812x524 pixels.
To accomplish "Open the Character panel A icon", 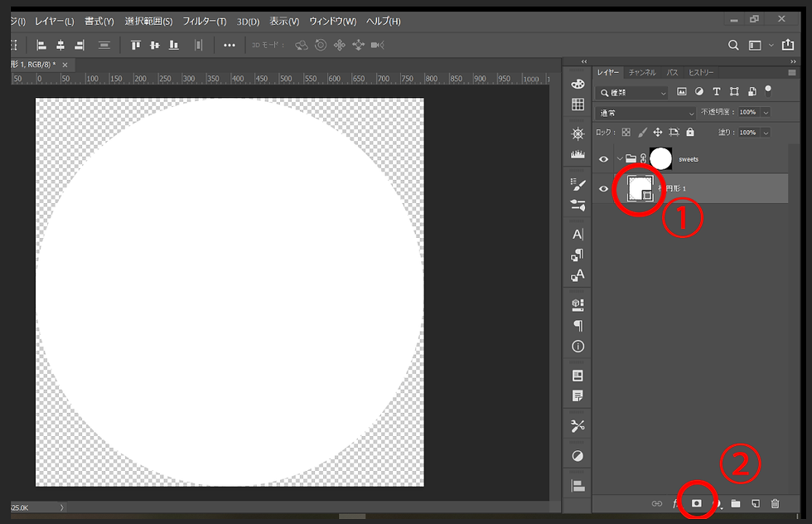I will coord(578,235).
